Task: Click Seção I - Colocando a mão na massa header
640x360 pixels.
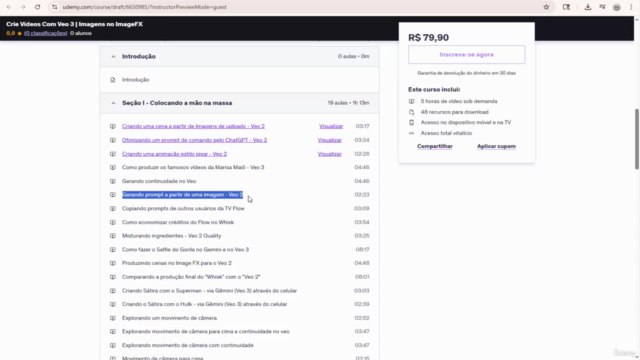Action: point(177,103)
